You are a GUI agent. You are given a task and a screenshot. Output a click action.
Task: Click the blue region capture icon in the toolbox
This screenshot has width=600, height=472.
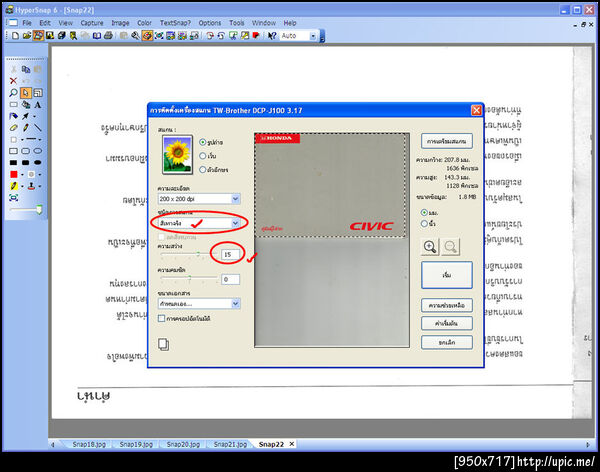[13, 198]
